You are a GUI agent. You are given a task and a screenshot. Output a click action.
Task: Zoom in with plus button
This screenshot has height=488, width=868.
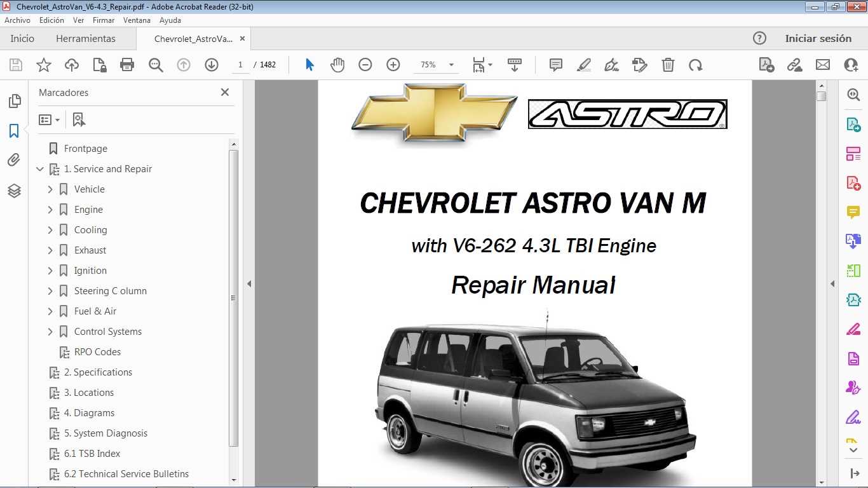[x=393, y=65]
